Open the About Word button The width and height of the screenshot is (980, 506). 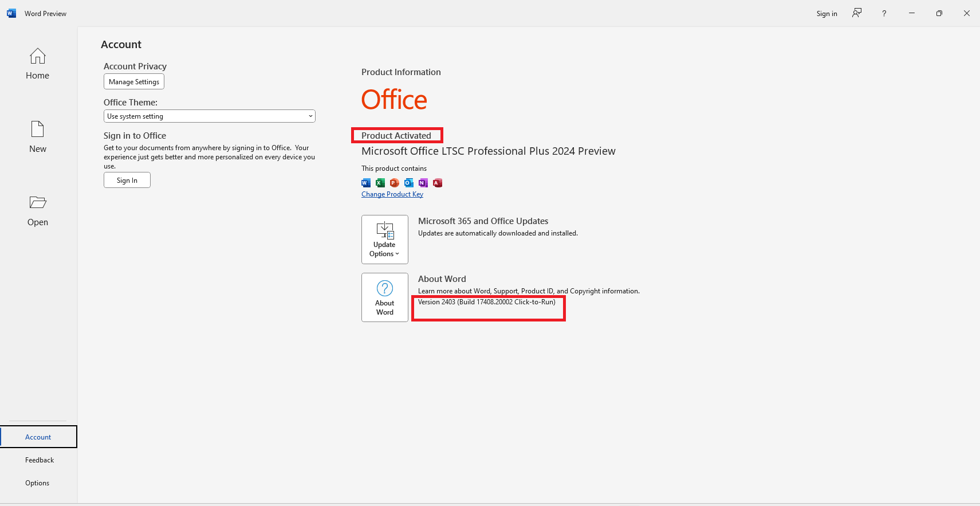click(x=385, y=297)
